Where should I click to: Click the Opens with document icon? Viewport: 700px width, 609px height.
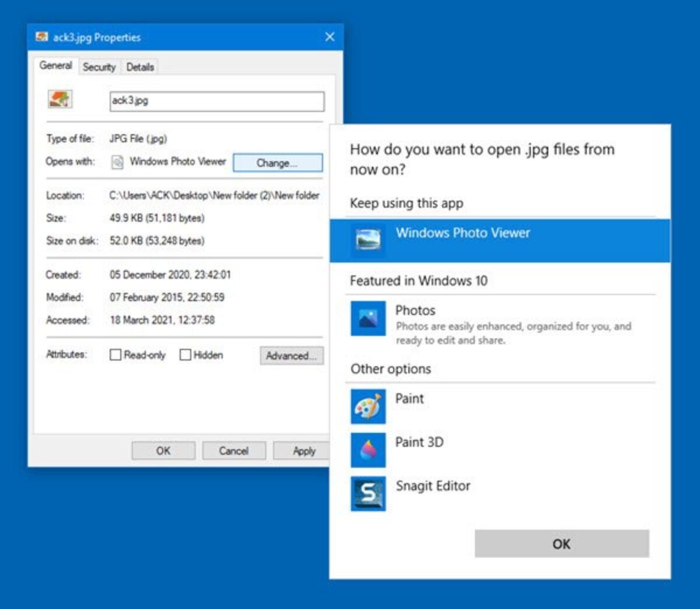tap(117, 162)
